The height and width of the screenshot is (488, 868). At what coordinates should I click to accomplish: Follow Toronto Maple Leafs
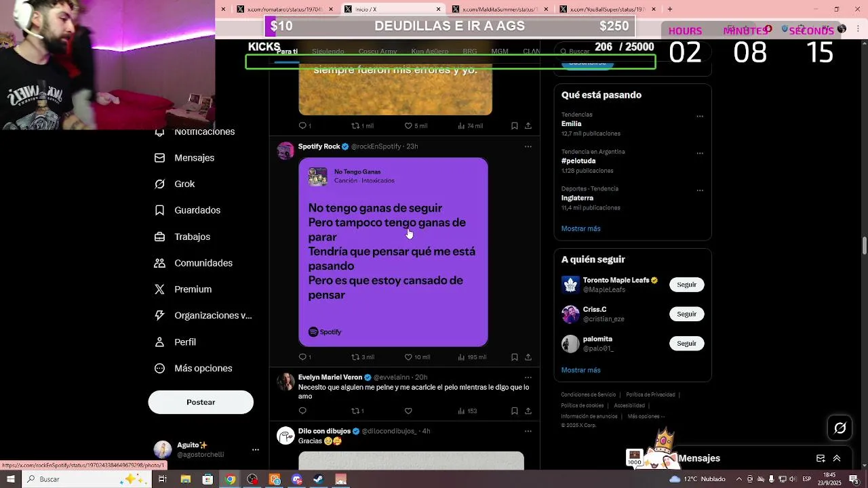click(686, 285)
